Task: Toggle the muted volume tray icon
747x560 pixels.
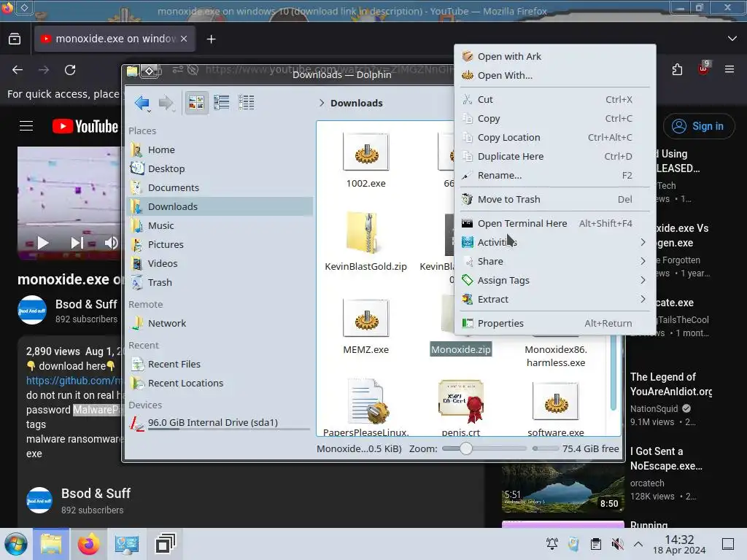Action: [x=617, y=544]
